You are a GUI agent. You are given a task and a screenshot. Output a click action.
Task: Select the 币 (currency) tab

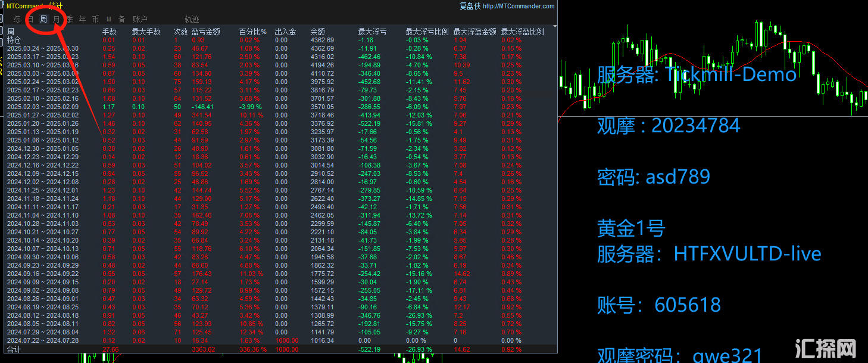tap(95, 19)
